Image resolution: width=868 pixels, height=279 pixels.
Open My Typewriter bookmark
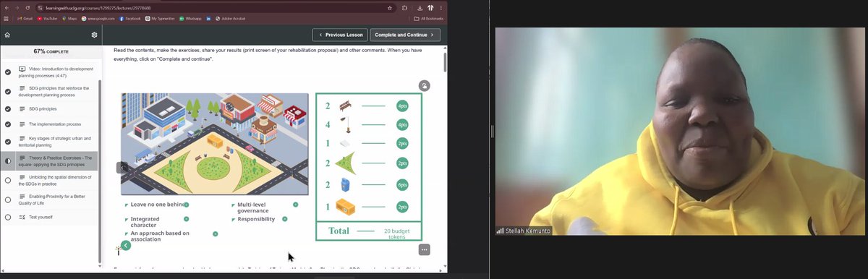click(160, 18)
